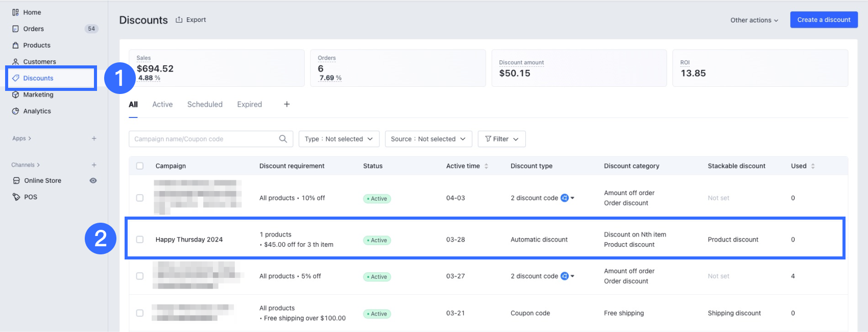Click Create a discount button
Viewport: 868px width, 332px height.
pyautogui.click(x=824, y=20)
